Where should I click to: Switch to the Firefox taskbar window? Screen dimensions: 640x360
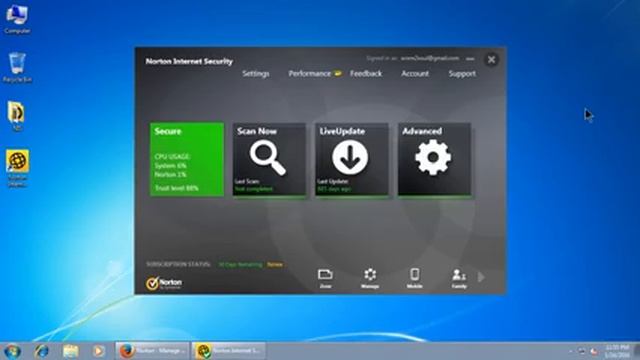point(152,351)
